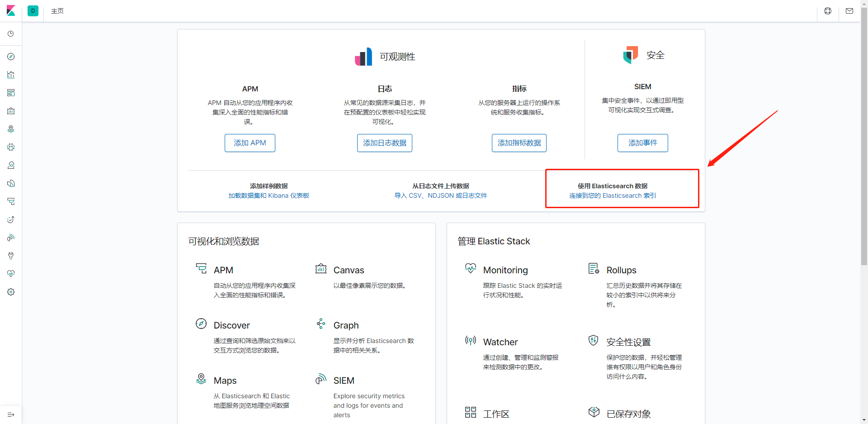This screenshot has width=868, height=424.
Task: Open Graph card title
Action: (x=346, y=325)
